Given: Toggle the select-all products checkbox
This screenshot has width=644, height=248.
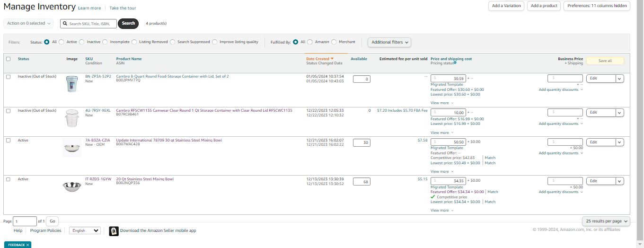Looking at the screenshot, I should [8, 59].
